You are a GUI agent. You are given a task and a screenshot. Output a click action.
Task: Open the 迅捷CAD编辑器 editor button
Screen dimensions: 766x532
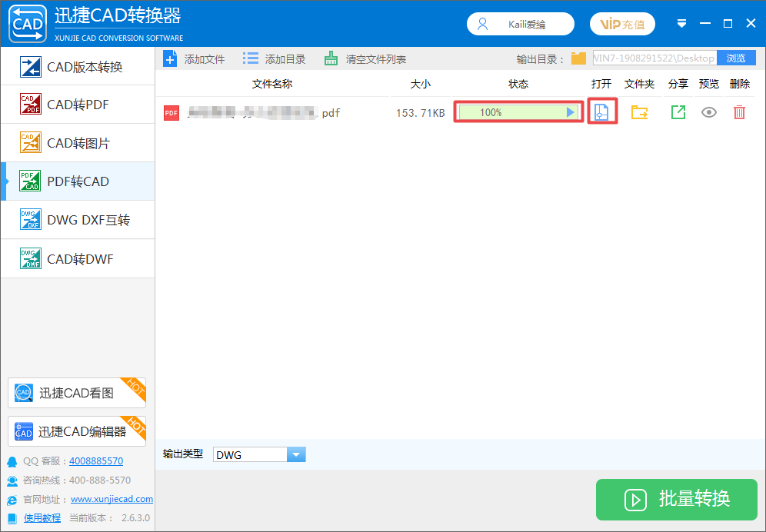click(77, 431)
